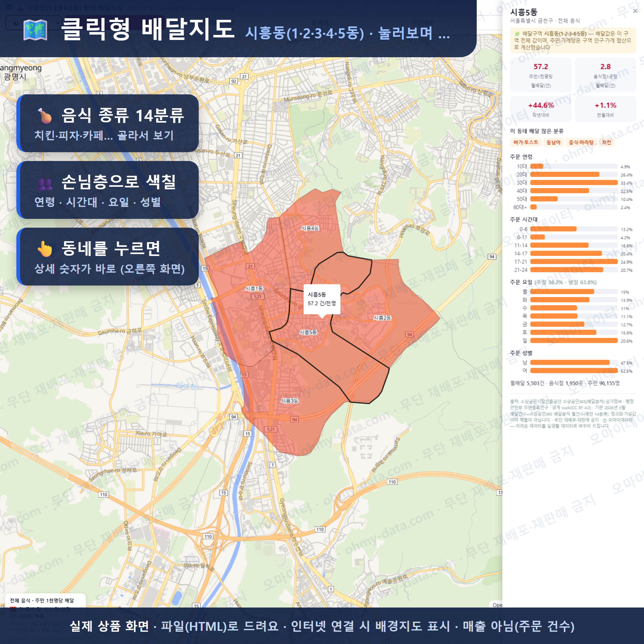Viewport: 644px width, 644px height.
Task: Click the 0-6 time bar at 13.2%
Action: pos(553,229)
